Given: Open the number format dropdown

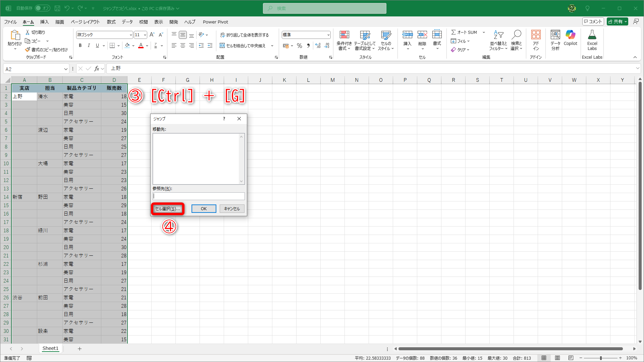Looking at the screenshot, I should tap(328, 35).
